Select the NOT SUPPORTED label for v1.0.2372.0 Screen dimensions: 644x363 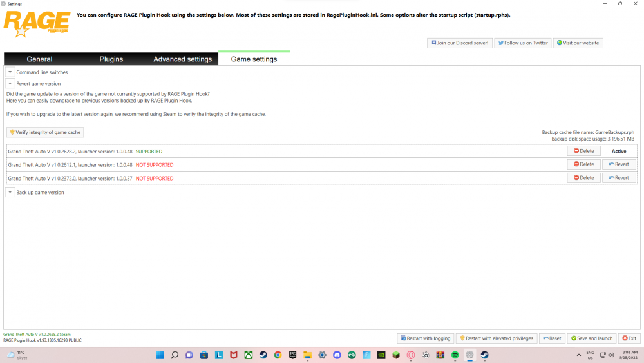click(155, 179)
